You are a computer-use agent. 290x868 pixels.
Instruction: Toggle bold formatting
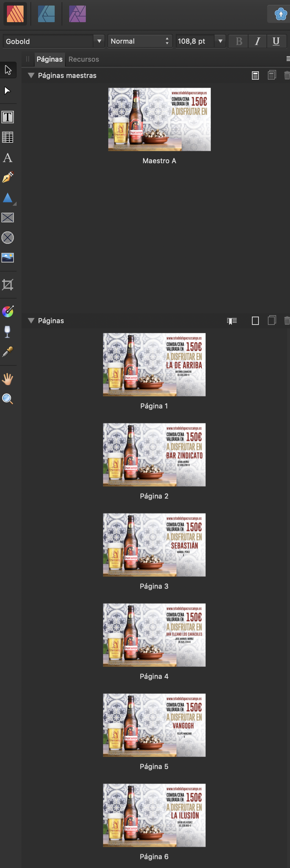[x=239, y=41]
